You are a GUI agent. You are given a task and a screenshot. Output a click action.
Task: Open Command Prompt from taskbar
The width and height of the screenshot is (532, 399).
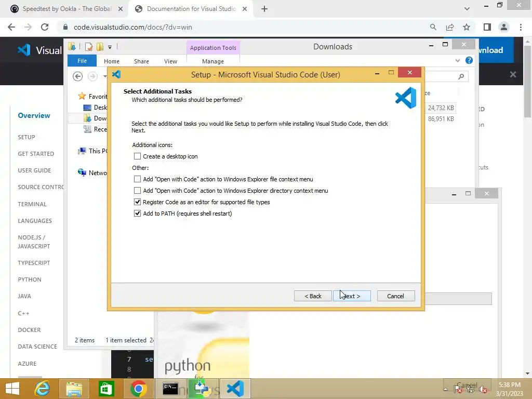pos(170,389)
